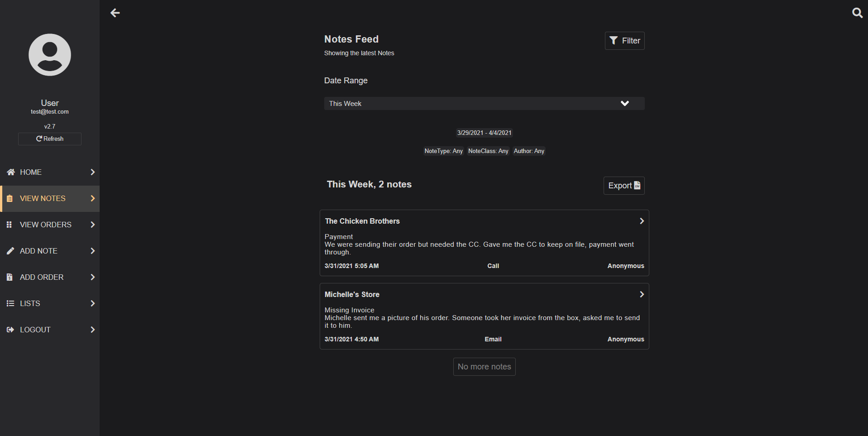The height and width of the screenshot is (436, 868).
Task: Log out via LOGOUT item
Action: pos(50,330)
